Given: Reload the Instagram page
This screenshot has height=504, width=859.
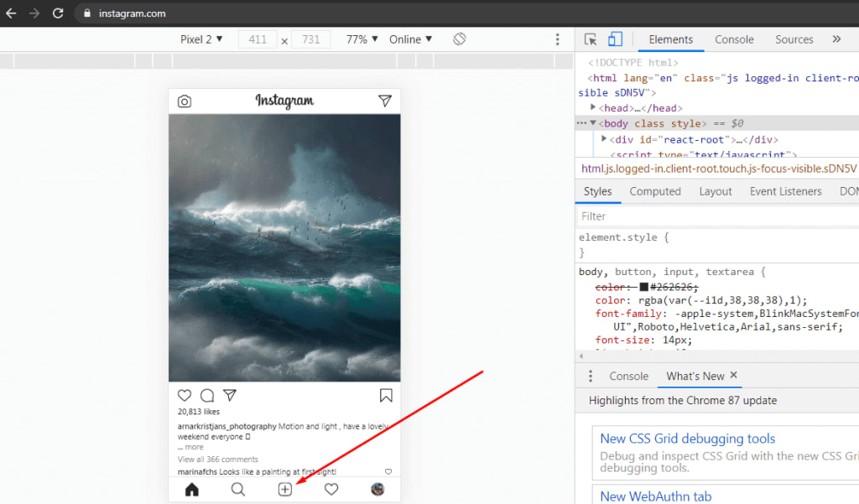Looking at the screenshot, I should point(58,13).
